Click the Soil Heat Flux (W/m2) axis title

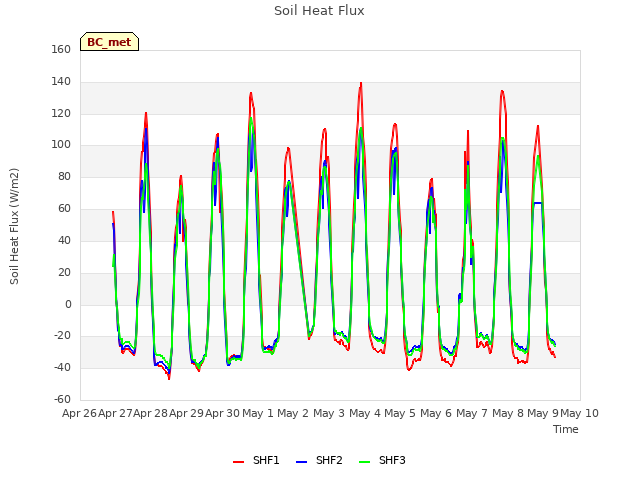pyautogui.click(x=14, y=226)
